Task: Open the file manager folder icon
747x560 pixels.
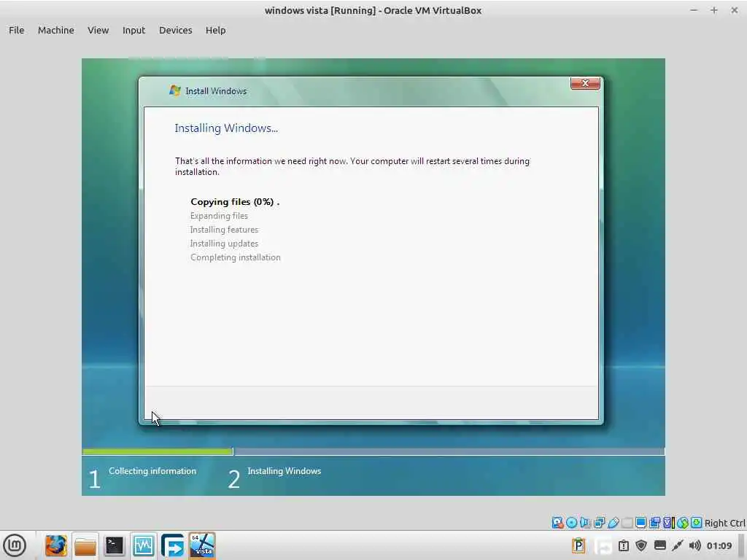Action: tap(85, 545)
